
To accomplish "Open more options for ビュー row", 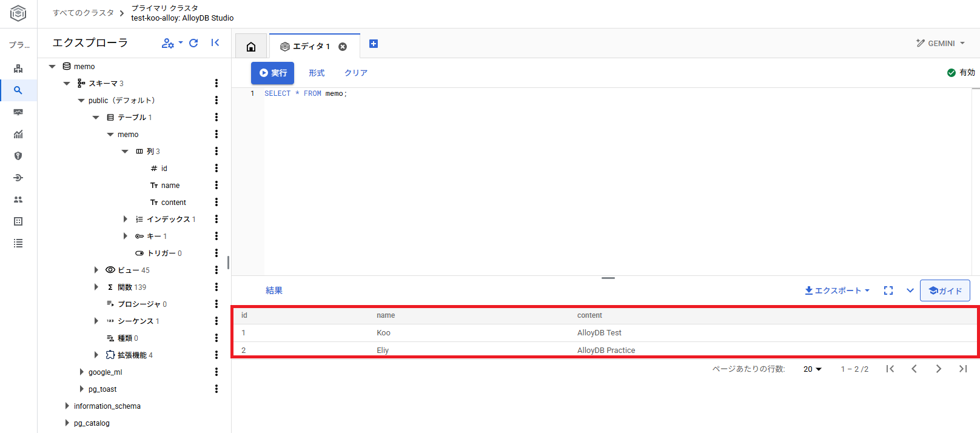I will [216, 270].
